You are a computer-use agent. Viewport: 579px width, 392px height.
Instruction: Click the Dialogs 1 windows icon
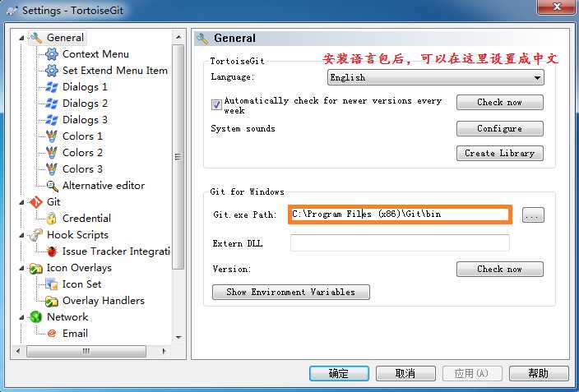point(51,87)
